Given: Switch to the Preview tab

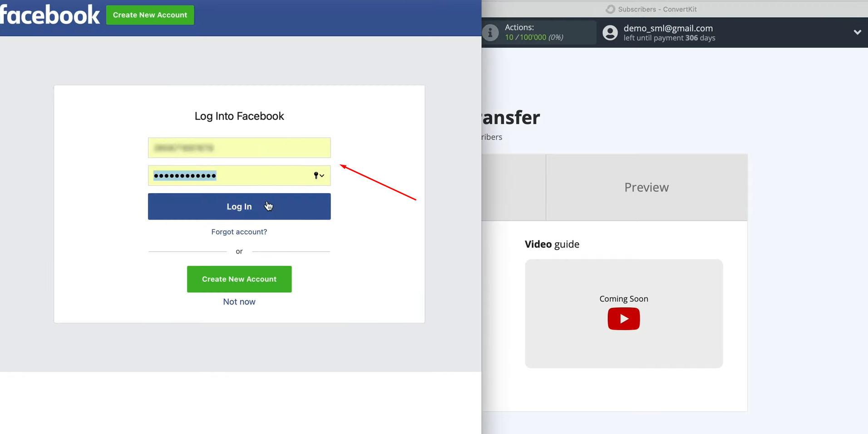Looking at the screenshot, I should [646, 187].
